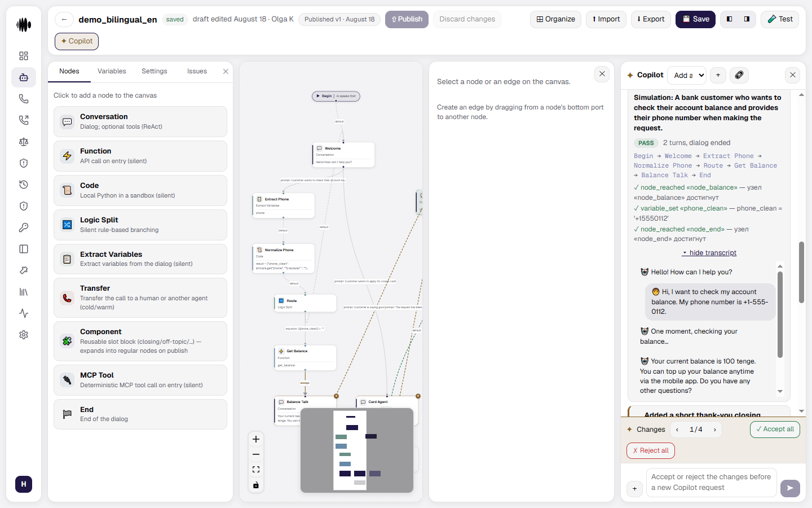The width and height of the screenshot is (812, 508).
Task: Toggle the Copilot button under title
Action: point(77,41)
